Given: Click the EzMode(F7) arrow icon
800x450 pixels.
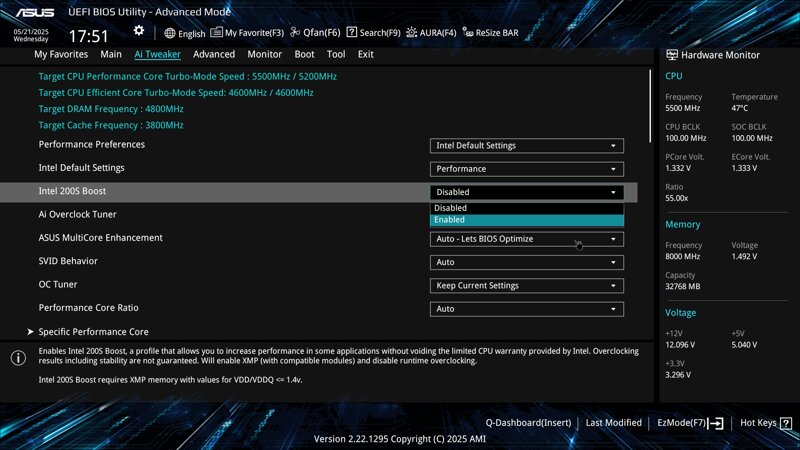Looking at the screenshot, I should coord(716,423).
